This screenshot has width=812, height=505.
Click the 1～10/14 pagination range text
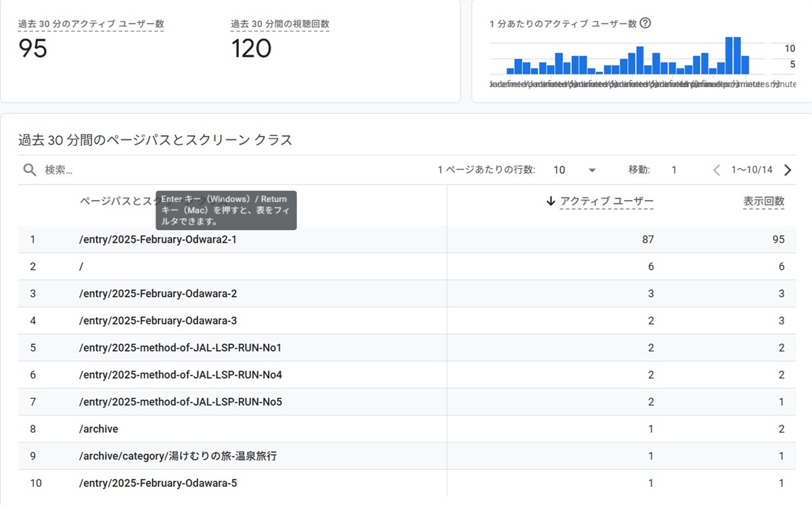click(x=752, y=170)
